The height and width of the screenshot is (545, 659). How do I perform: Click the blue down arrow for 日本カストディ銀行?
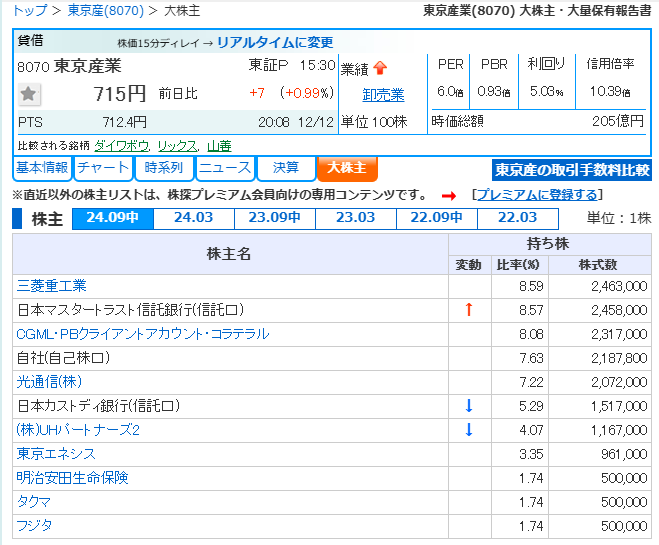(469, 406)
